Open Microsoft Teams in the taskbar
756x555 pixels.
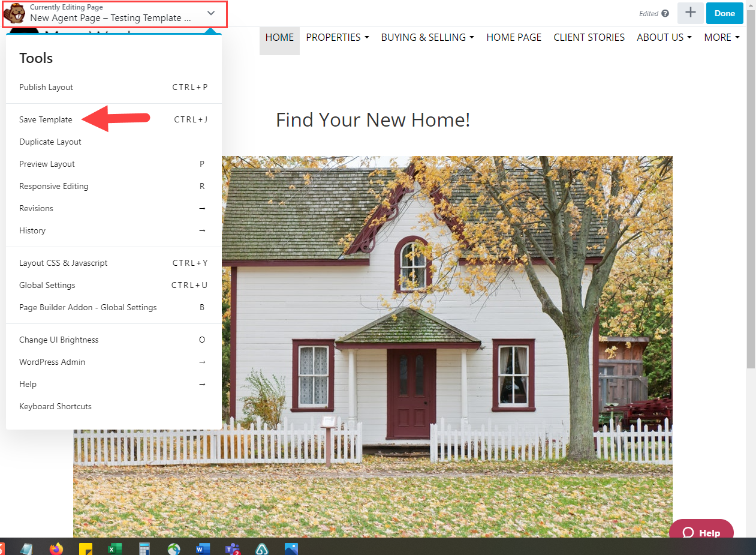pyautogui.click(x=232, y=548)
